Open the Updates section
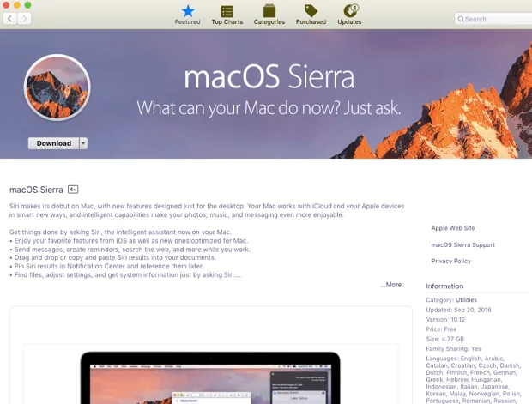The image size is (532, 404). click(349, 14)
